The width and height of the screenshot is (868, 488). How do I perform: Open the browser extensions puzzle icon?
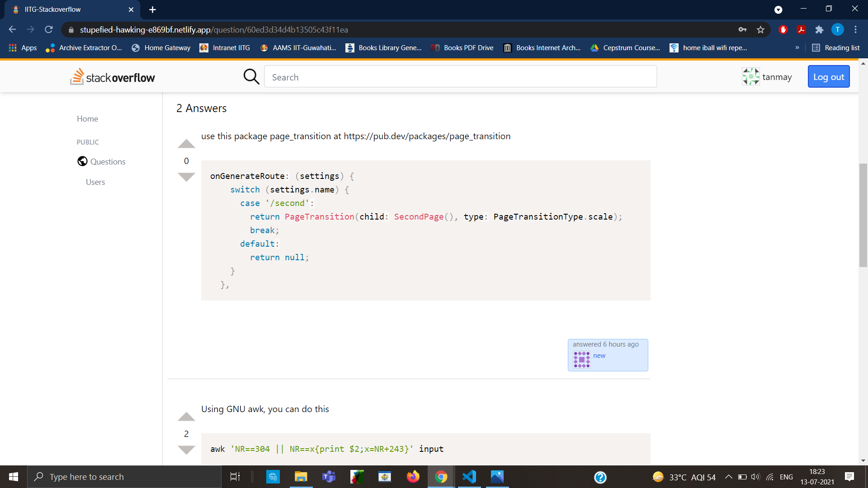tap(819, 30)
